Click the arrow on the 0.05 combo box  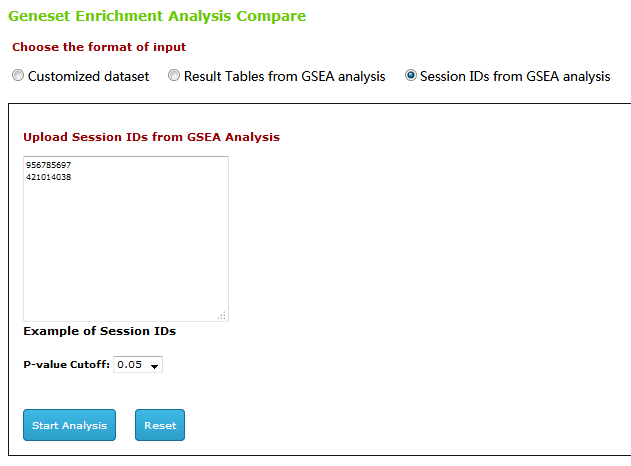click(155, 366)
